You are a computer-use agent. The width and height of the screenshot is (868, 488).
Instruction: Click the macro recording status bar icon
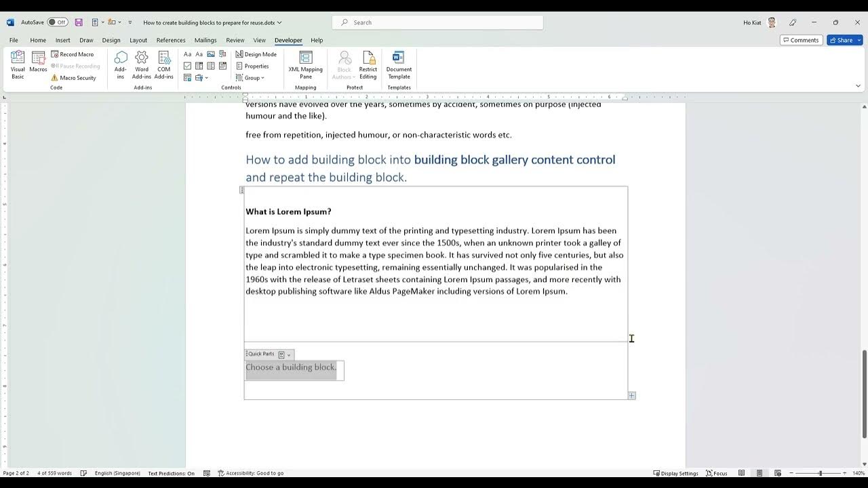coord(207,473)
